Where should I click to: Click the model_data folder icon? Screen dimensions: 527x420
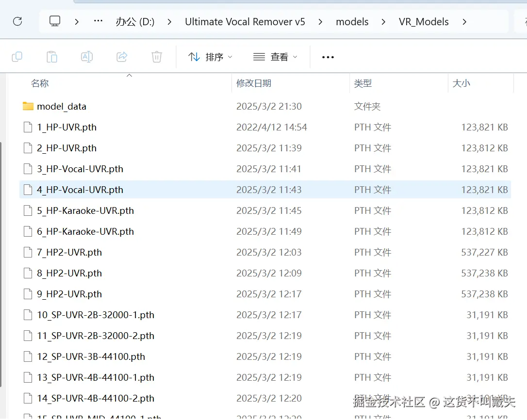click(x=28, y=106)
